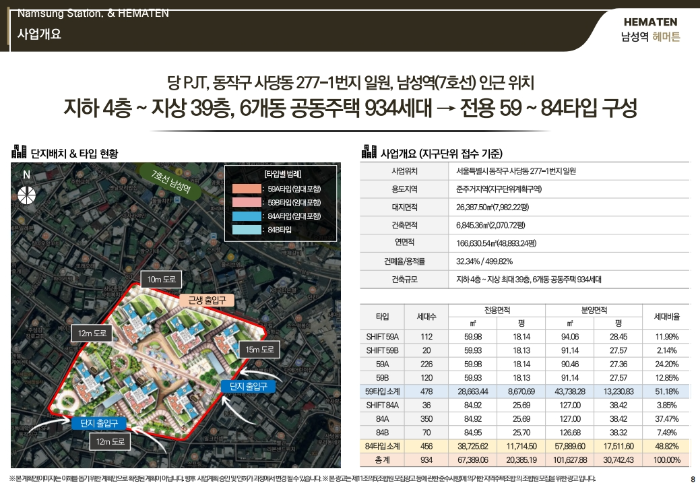Click the 건축규모 row label

pyautogui.click(x=404, y=280)
